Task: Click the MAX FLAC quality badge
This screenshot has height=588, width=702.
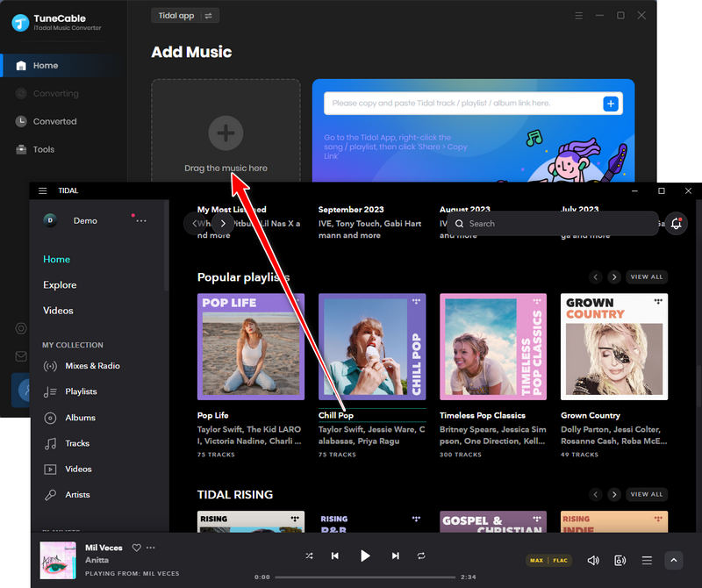Action: click(549, 560)
